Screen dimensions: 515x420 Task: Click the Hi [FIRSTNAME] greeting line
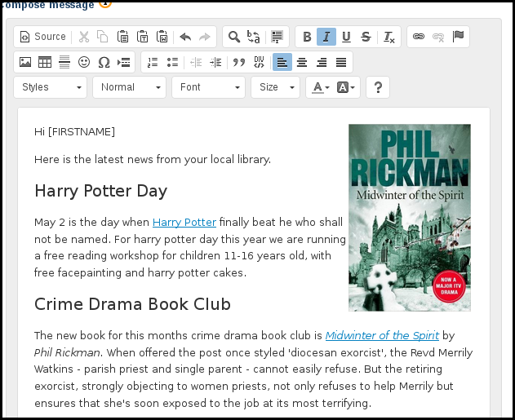[x=74, y=132]
